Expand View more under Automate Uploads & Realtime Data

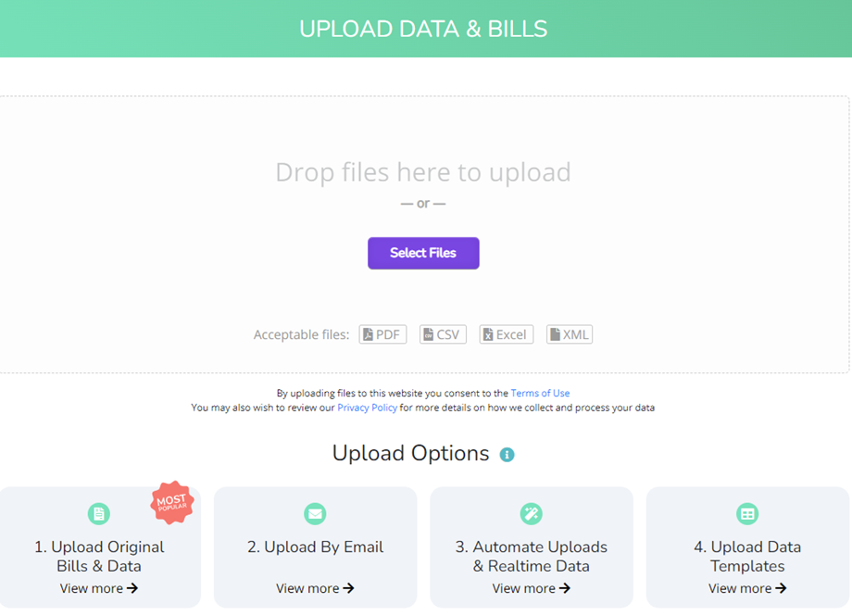point(531,587)
